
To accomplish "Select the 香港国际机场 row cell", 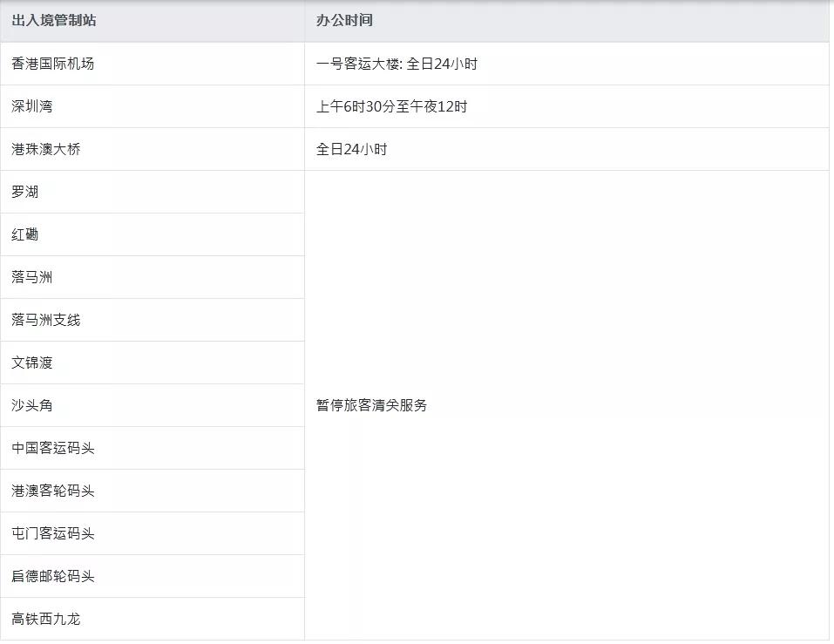I will coord(53,64).
